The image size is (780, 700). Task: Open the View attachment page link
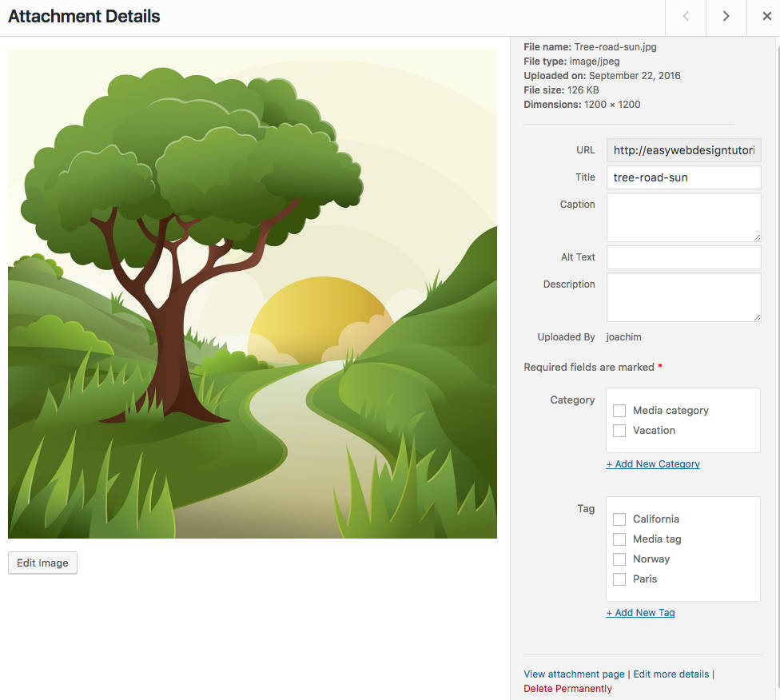click(x=574, y=674)
